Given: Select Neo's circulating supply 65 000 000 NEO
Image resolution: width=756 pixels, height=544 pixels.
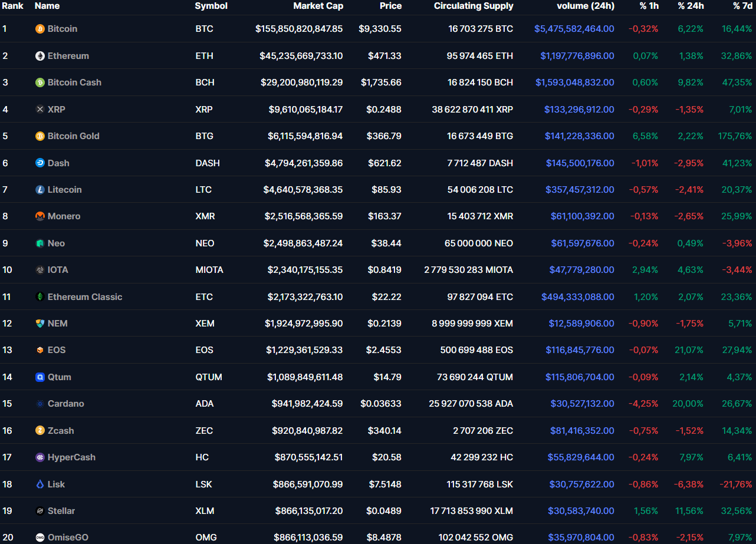Looking at the screenshot, I should click(x=479, y=243).
